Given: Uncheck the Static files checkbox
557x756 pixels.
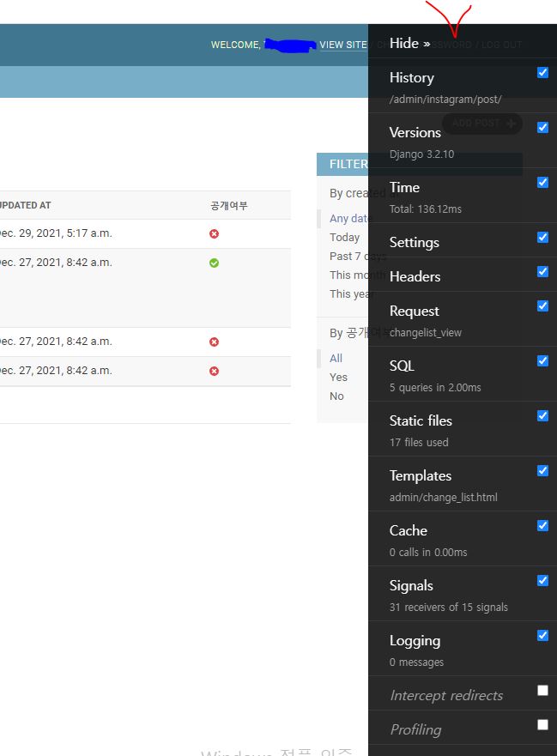Looking at the screenshot, I should click(542, 415).
